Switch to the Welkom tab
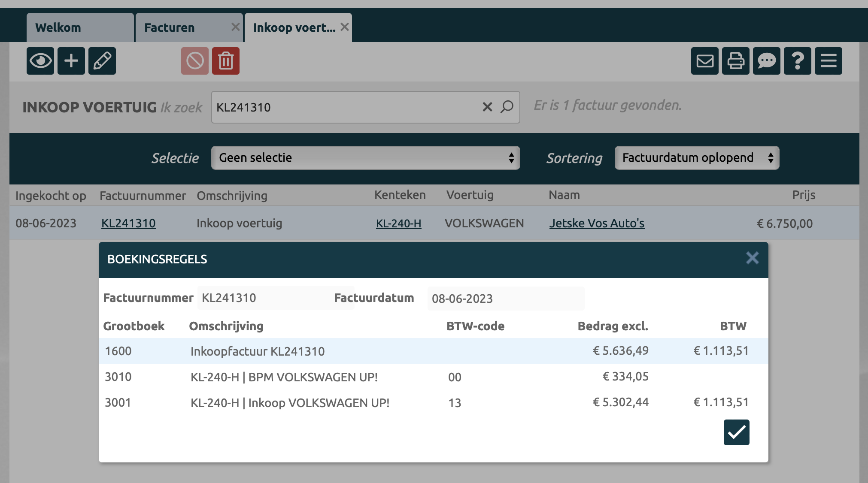Viewport: 868px width, 483px height. click(x=80, y=27)
